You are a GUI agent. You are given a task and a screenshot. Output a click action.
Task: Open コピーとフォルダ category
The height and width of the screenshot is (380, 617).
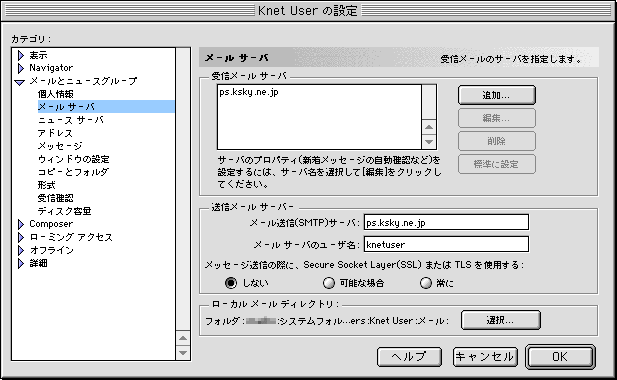73,172
